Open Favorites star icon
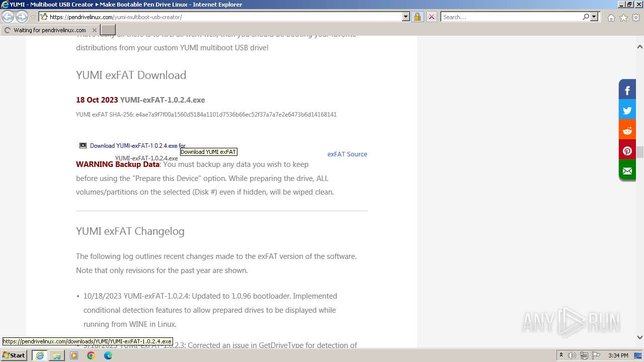 tap(623, 18)
